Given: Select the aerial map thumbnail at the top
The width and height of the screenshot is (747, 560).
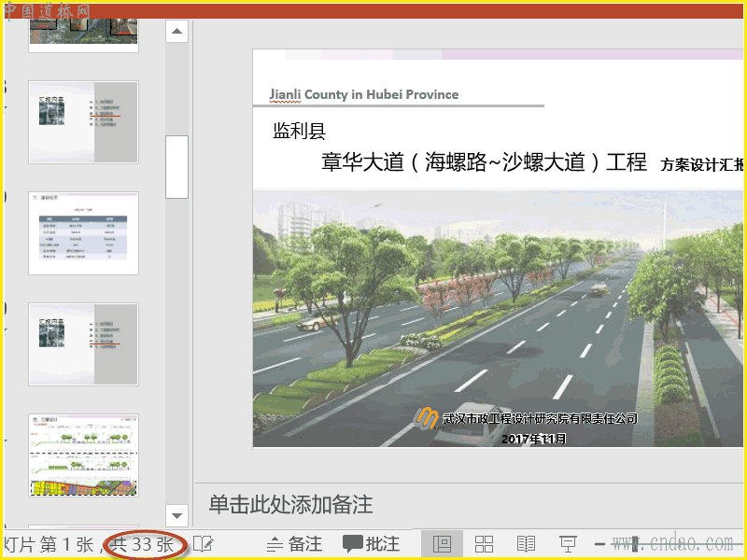Looking at the screenshot, I should tap(83, 32).
